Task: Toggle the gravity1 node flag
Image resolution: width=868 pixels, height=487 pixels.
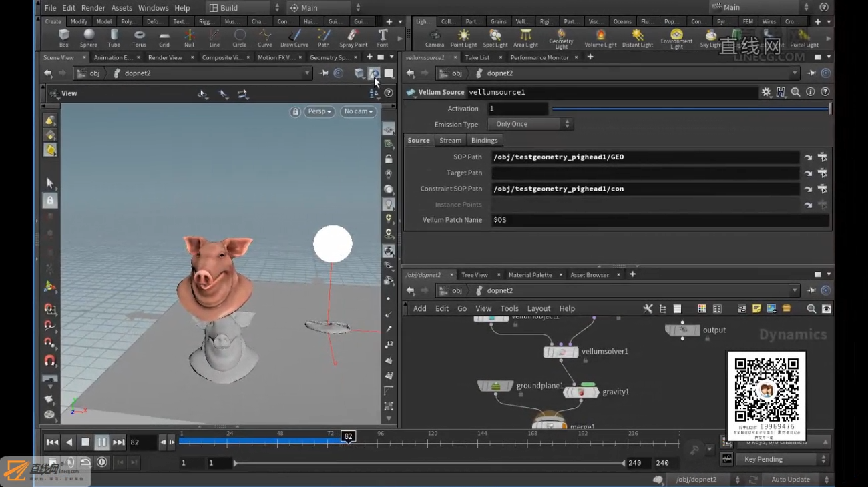Action: (588, 384)
